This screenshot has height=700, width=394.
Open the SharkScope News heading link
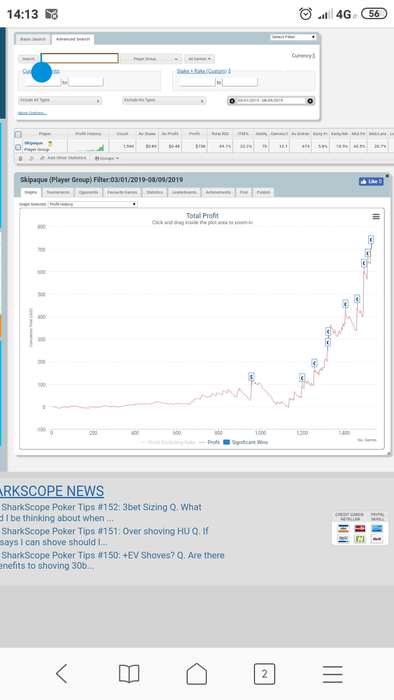(52, 491)
